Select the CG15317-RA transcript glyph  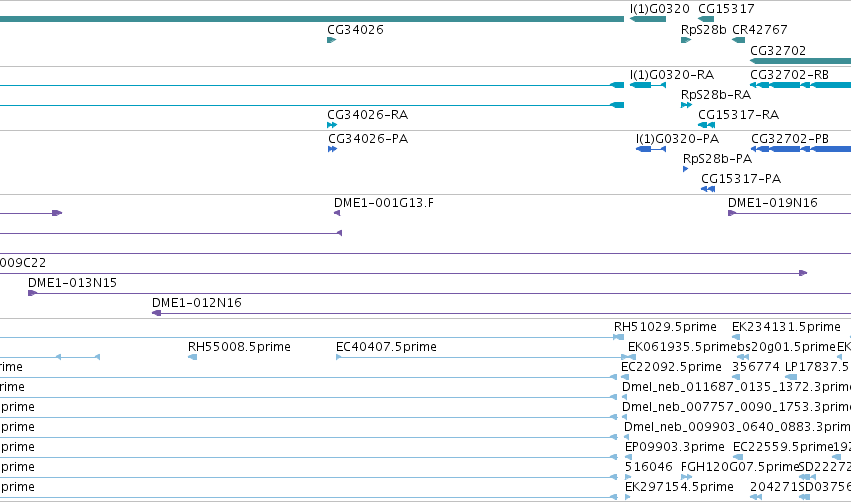(706, 125)
